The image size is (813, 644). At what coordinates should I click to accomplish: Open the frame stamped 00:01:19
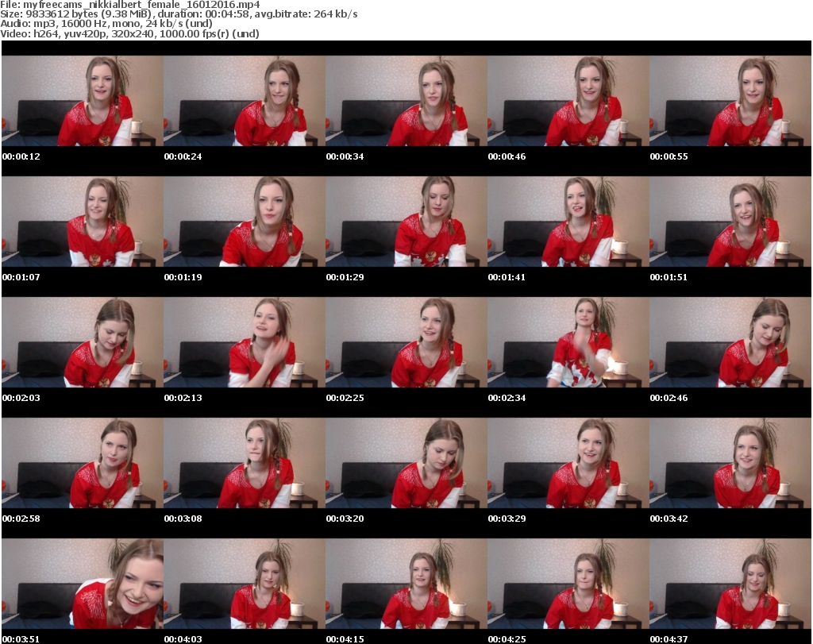point(245,222)
